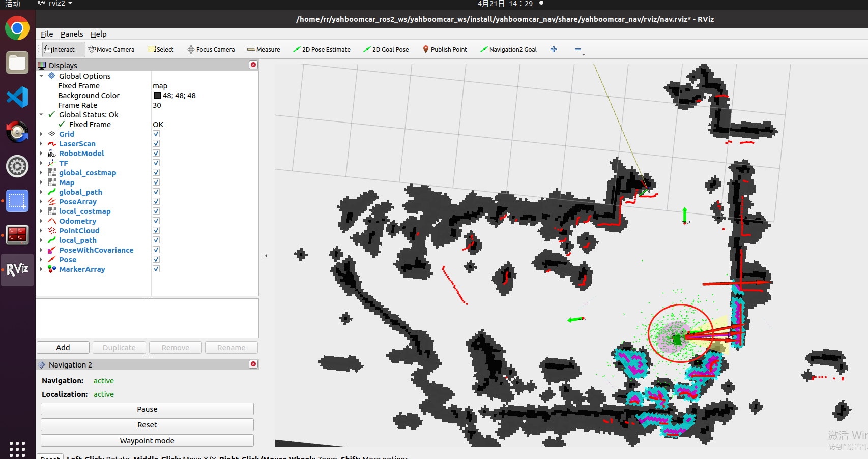868x459 pixels.
Task: Expand the TF display properties
Action: pos(41,163)
